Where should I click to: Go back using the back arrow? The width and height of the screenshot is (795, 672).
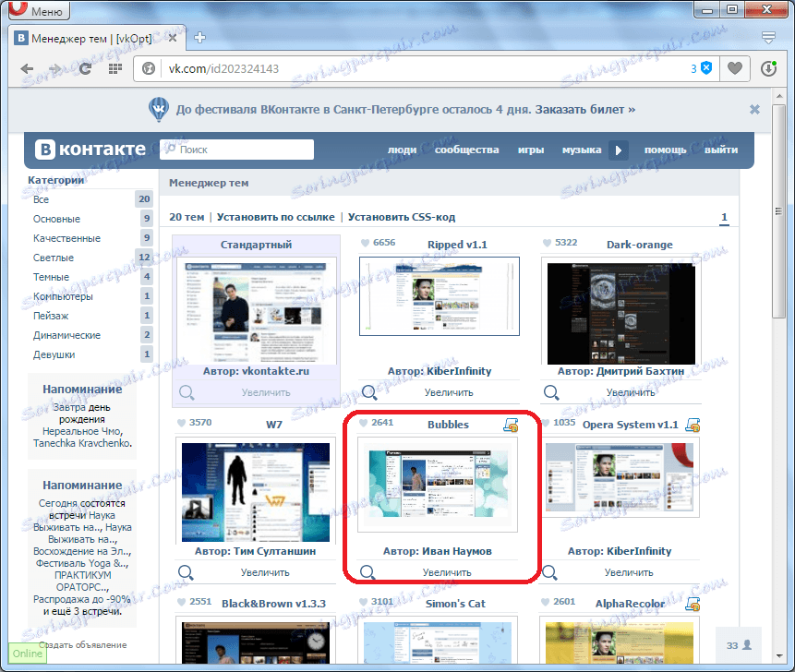point(27,69)
